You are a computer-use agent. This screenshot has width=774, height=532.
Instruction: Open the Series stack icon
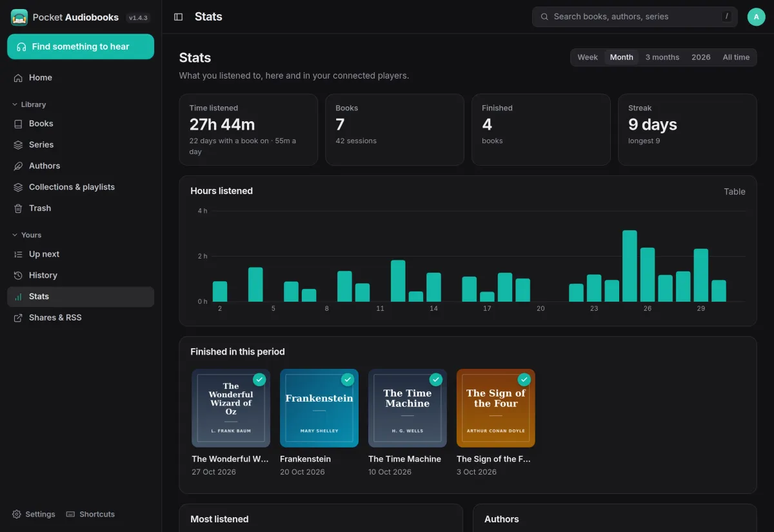pyautogui.click(x=18, y=145)
